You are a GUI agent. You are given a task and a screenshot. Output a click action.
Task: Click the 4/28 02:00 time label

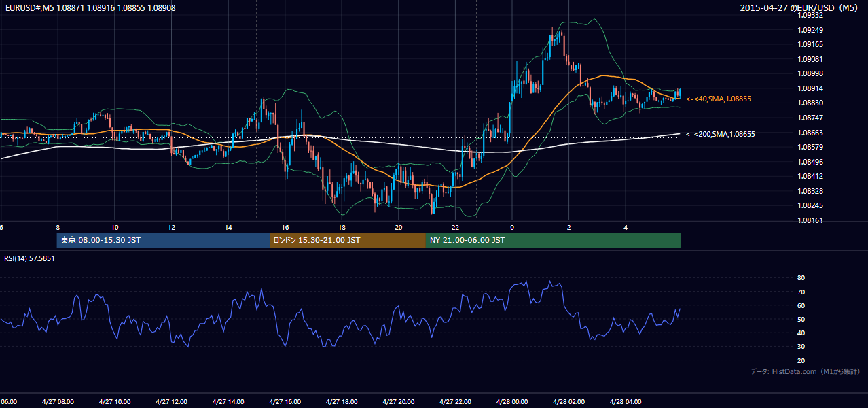[x=568, y=402]
